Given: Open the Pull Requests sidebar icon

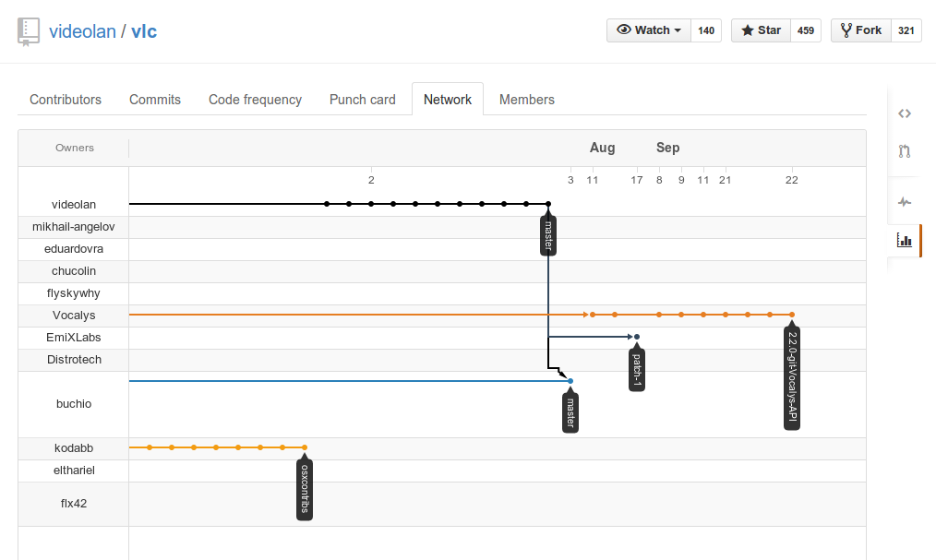Looking at the screenshot, I should click(x=905, y=151).
